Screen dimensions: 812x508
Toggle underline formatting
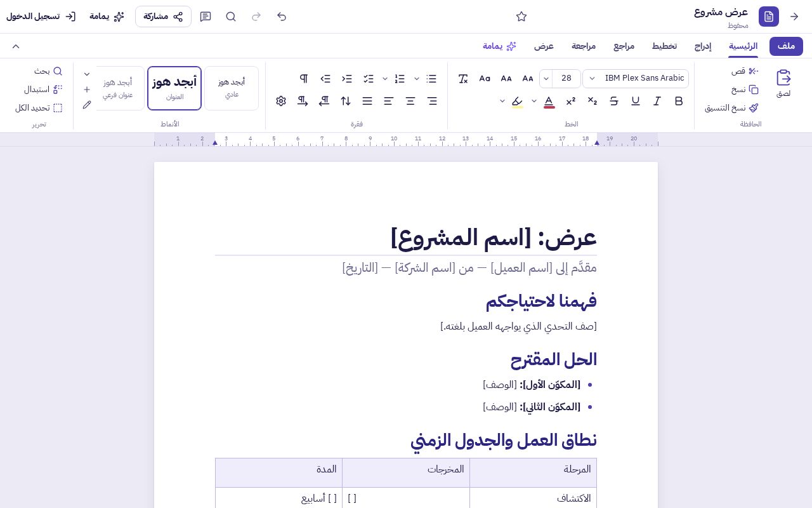pyautogui.click(x=636, y=101)
